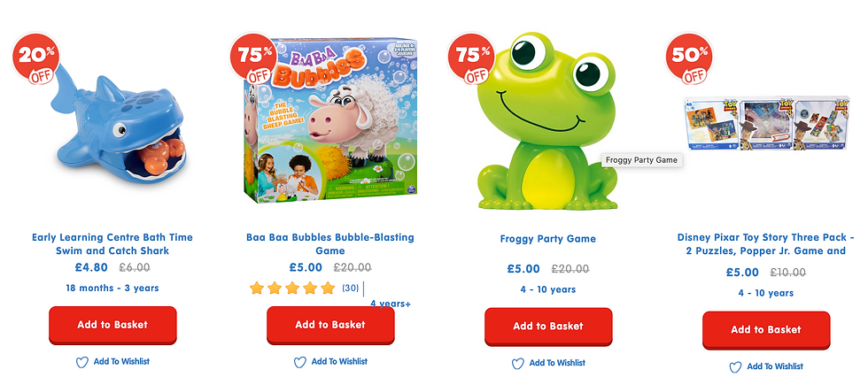Add Toy Story Three Pack to basket
This screenshot has width=868, height=385.
click(766, 330)
